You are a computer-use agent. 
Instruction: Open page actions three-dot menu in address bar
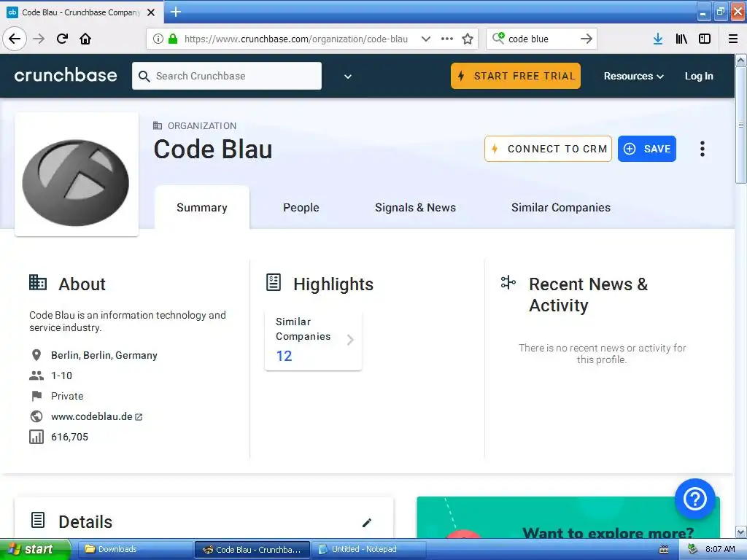(x=447, y=39)
